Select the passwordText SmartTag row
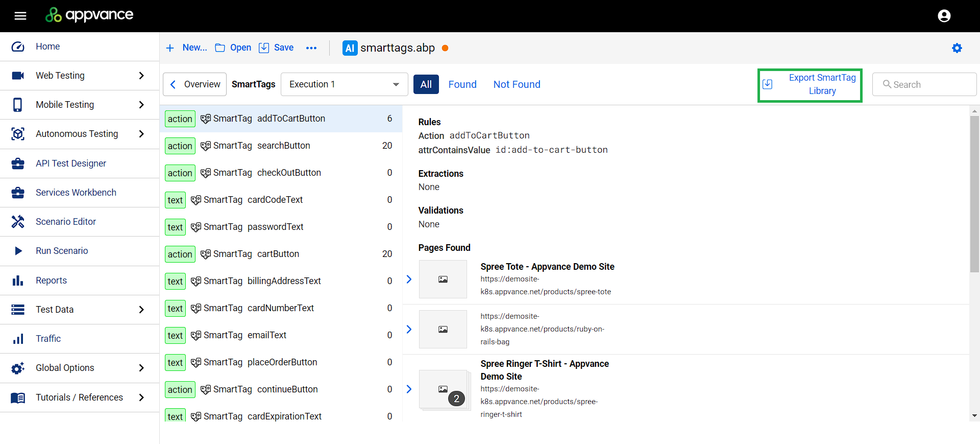Image resolution: width=980 pixels, height=444 pixels. coord(281,227)
